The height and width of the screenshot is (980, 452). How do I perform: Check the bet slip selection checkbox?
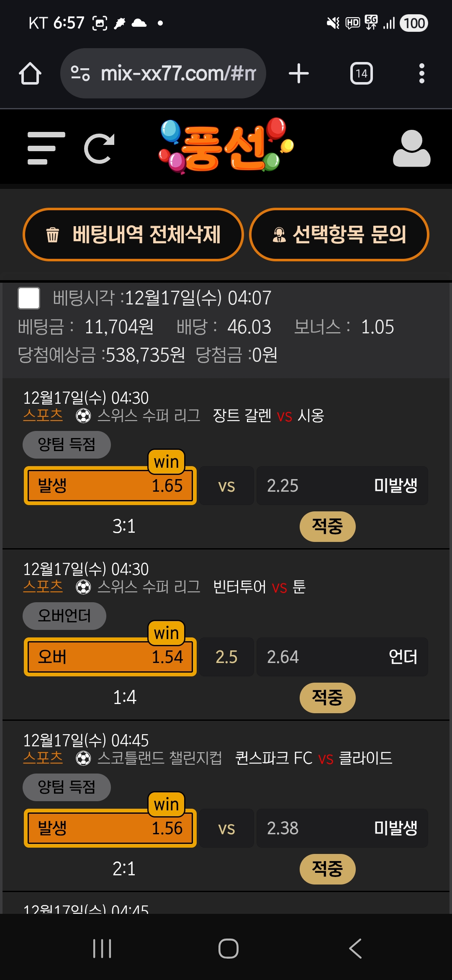click(x=29, y=298)
